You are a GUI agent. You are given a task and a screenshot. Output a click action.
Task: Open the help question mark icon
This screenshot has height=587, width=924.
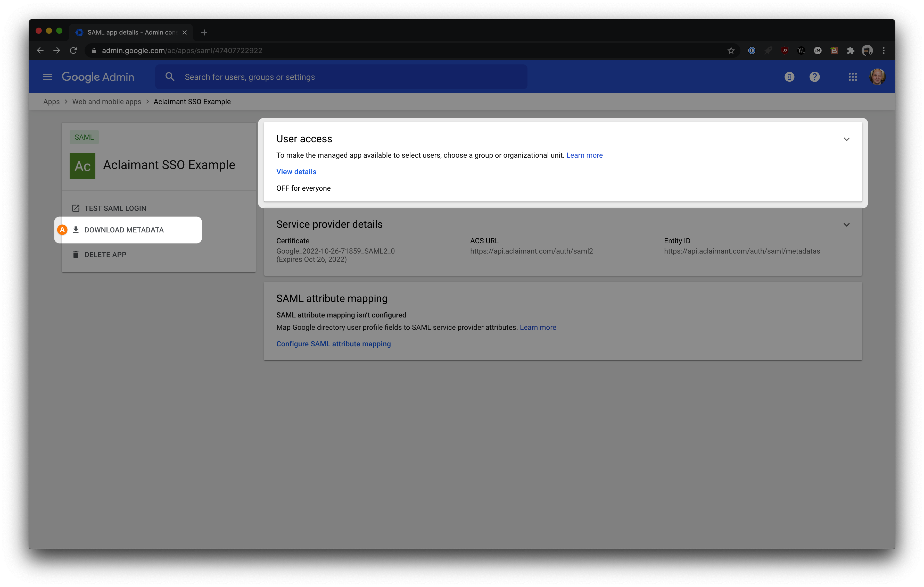click(814, 77)
